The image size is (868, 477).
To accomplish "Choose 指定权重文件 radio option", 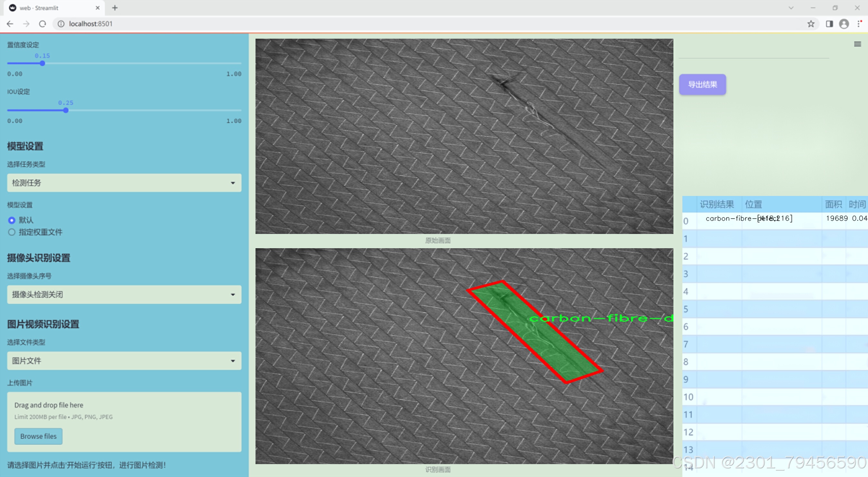I will click(12, 232).
